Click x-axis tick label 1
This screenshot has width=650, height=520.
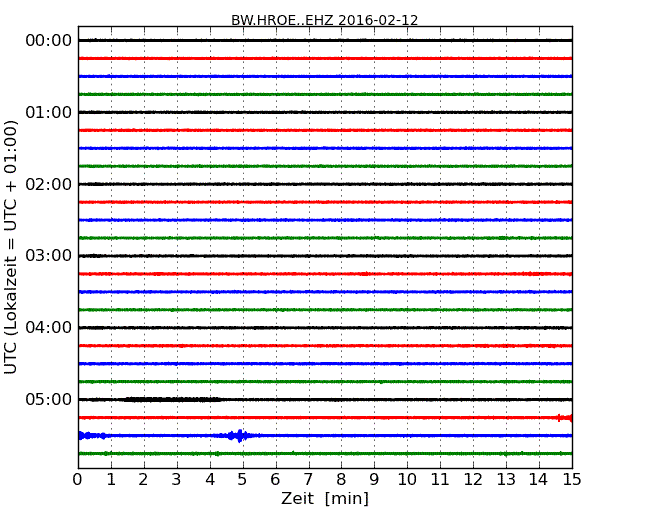(111, 479)
